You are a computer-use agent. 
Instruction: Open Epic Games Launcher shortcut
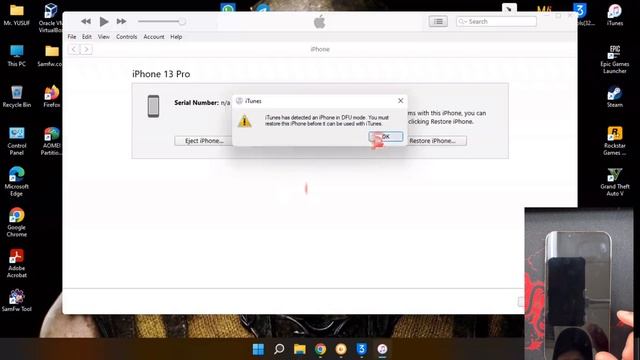pyautogui.click(x=615, y=60)
